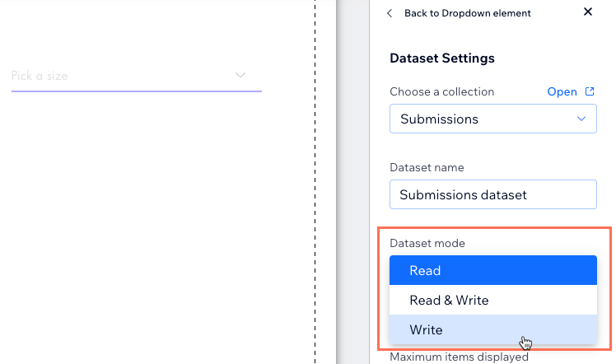Click the Choose a collection label

441,91
